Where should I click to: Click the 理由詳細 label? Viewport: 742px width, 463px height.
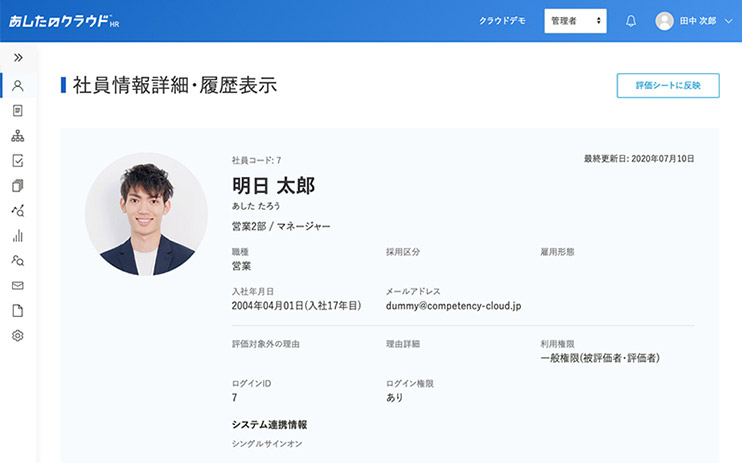[403, 344]
